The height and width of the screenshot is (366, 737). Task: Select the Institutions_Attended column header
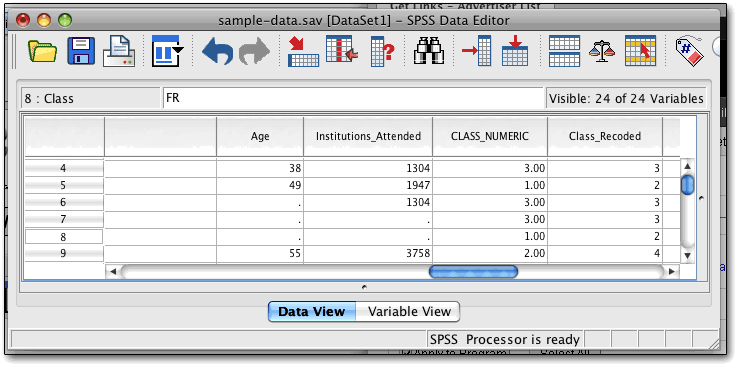click(368, 136)
